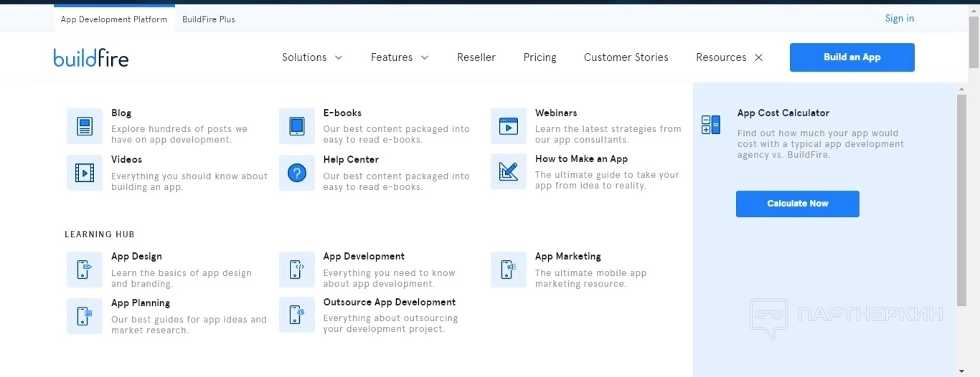Click the Help Center question mark icon
The height and width of the screenshot is (377, 980).
297,173
